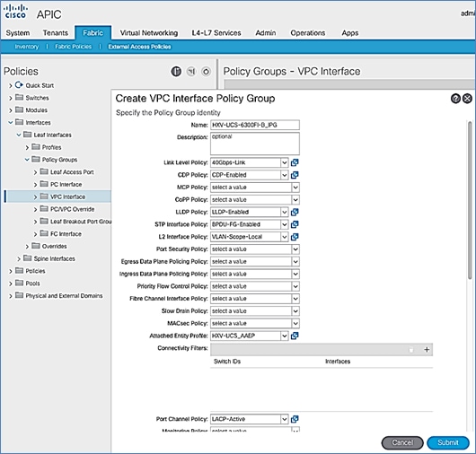Image resolution: width=476 pixels, height=454 pixels.
Task: Add a connectivity filter with the plus icon
Action: tap(427, 350)
